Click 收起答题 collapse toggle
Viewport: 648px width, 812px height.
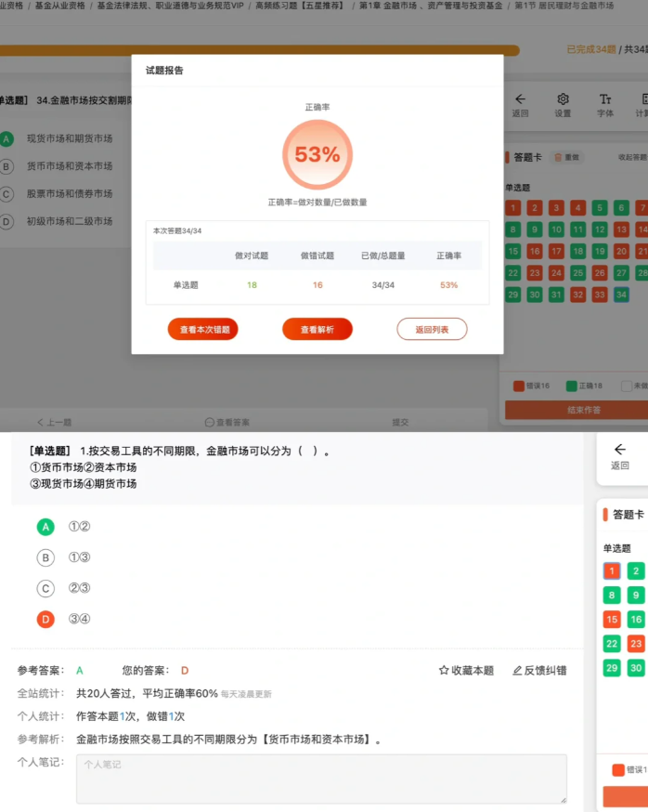(x=632, y=157)
